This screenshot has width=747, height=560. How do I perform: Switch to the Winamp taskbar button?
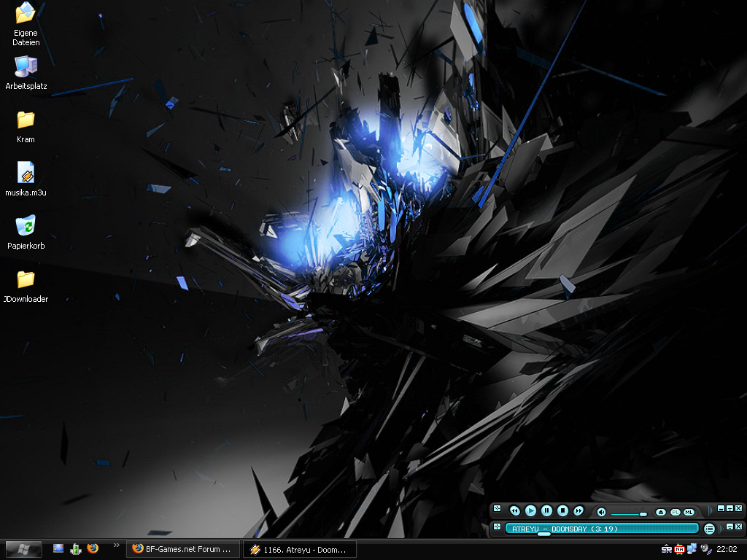click(299, 549)
